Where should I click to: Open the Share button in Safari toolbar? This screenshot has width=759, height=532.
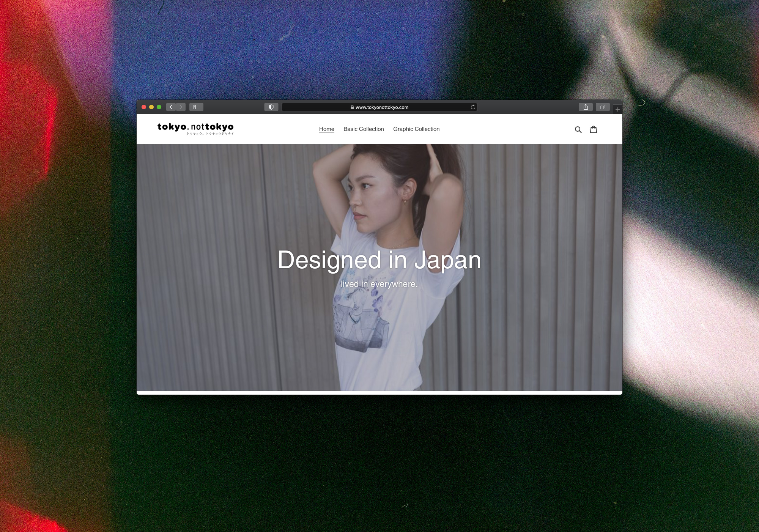pyautogui.click(x=586, y=107)
